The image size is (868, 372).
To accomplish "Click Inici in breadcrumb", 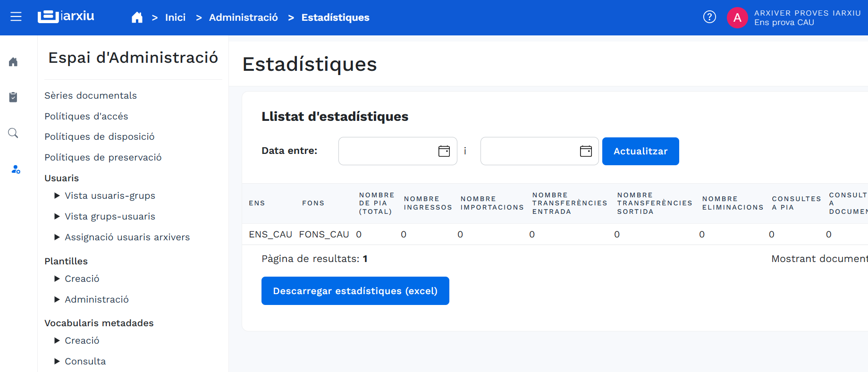I will [x=175, y=17].
